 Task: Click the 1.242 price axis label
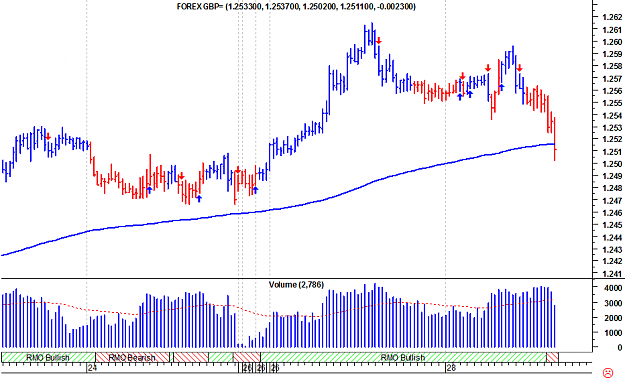pyautogui.click(x=612, y=261)
